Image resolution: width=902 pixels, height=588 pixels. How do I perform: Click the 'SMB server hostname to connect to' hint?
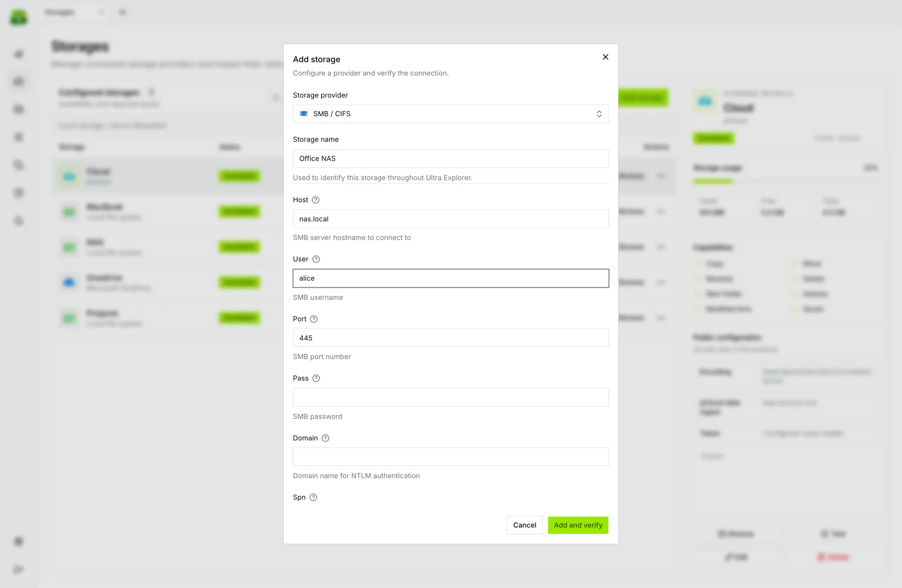(352, 237)
